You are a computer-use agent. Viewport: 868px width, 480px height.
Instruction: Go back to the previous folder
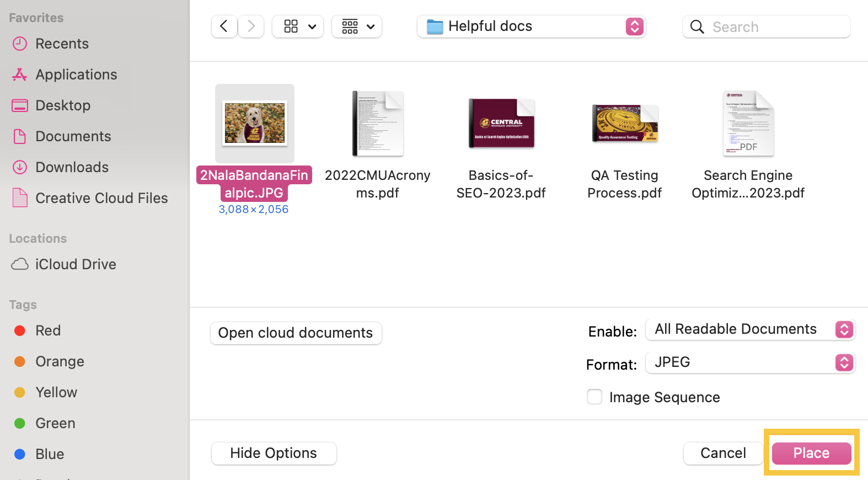pyautogui.click(x=224, y=26)
